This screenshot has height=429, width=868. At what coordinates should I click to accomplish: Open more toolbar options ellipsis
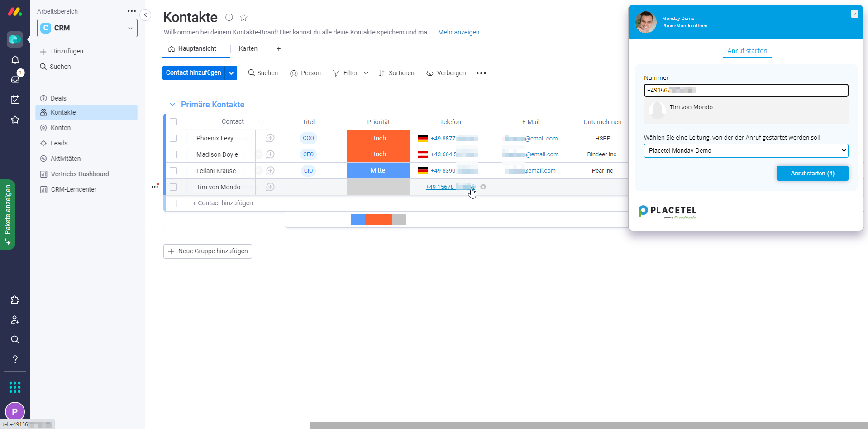click(x=481, y=73)
